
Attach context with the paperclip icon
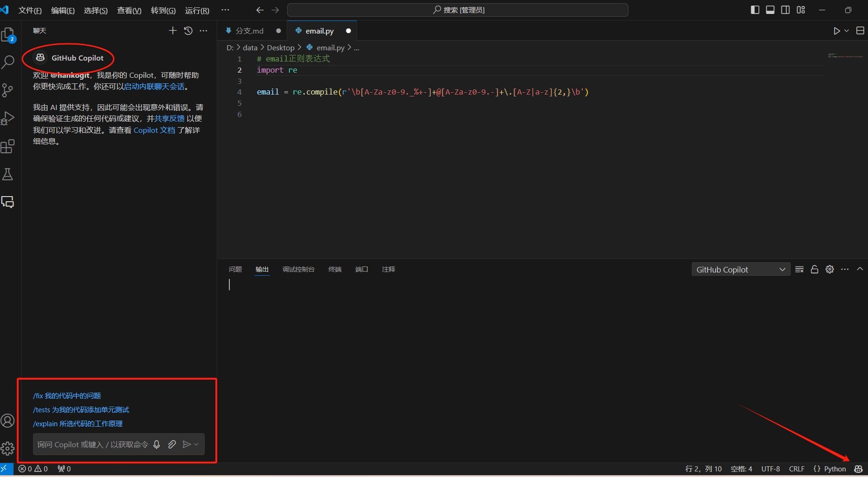172,444
